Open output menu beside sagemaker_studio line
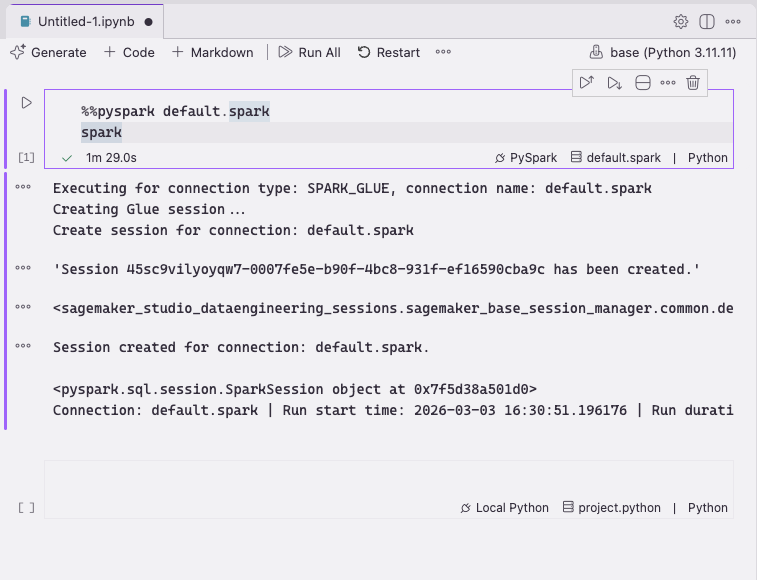This screenshot has height=580, width=757. tap(23, 307)
